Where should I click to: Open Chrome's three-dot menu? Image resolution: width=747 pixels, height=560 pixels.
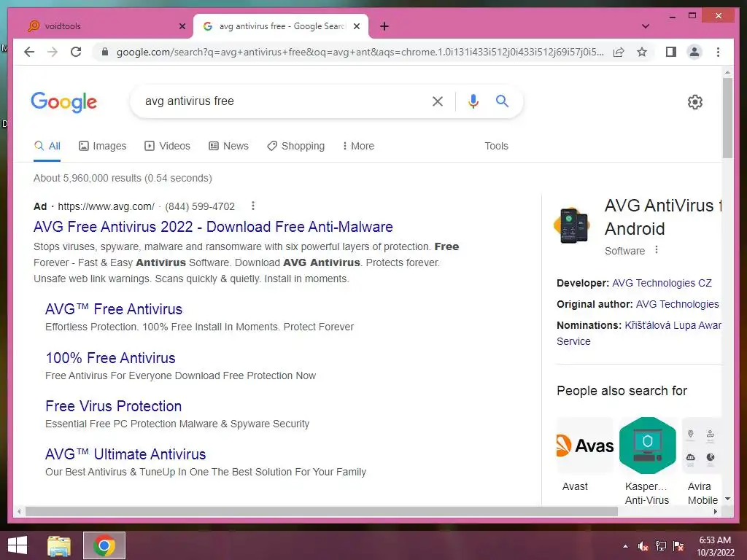[x=718, y=52]
